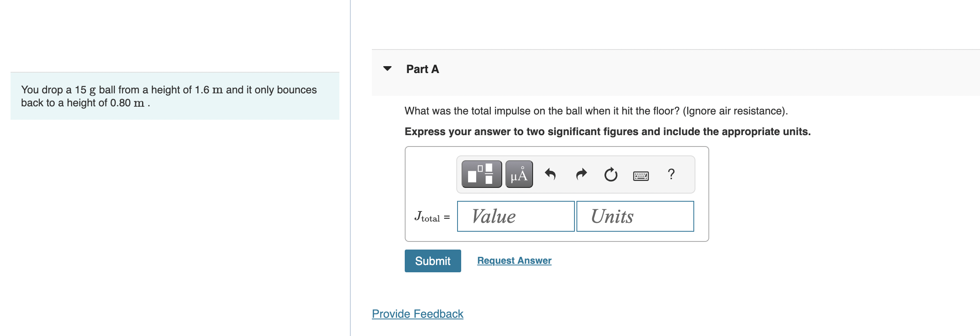Click the Provide Feedback link

417,314
